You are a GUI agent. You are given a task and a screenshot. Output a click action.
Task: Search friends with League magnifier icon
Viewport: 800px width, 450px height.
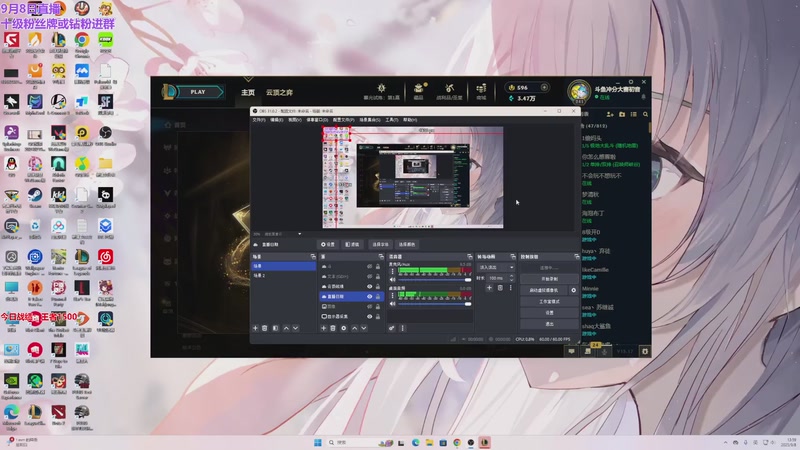[x=645, y=114]
